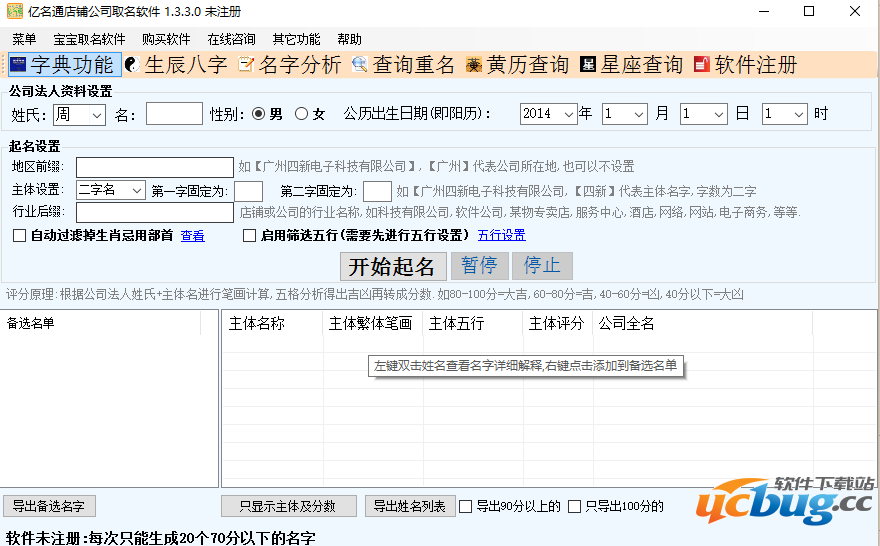Click the 星座查询 toolbar label

click(x=641, y=65)
